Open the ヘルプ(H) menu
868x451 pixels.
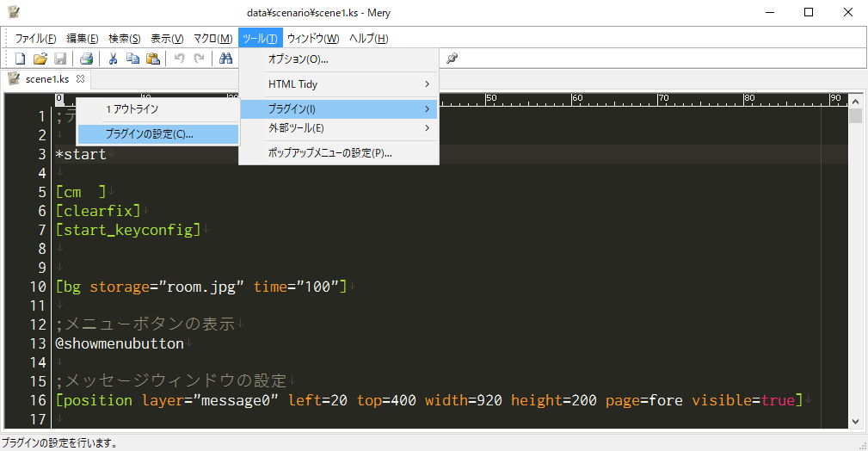(x=369, y=38)
